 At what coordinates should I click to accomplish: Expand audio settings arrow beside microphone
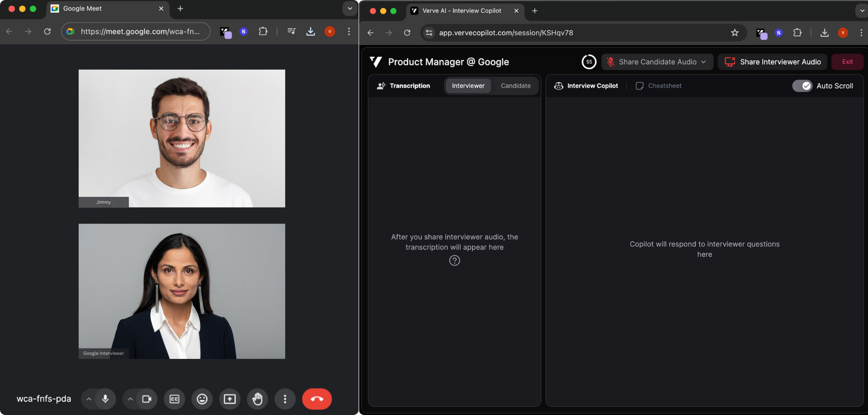click(x=89, y=399)
